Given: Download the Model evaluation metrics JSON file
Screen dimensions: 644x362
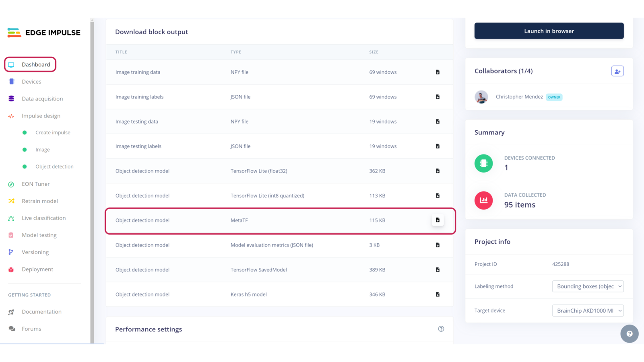Looking at the screenshot, I should (x=438, y=245).
